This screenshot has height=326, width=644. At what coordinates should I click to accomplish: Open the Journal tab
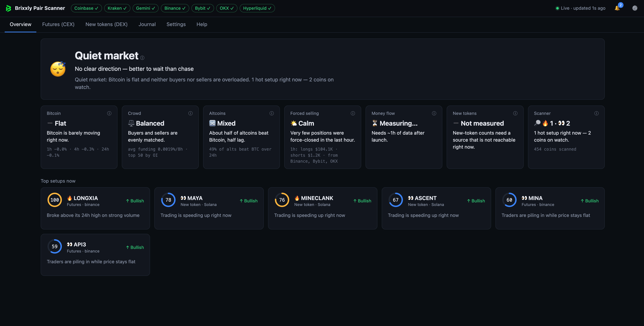(x=147, y=24)
